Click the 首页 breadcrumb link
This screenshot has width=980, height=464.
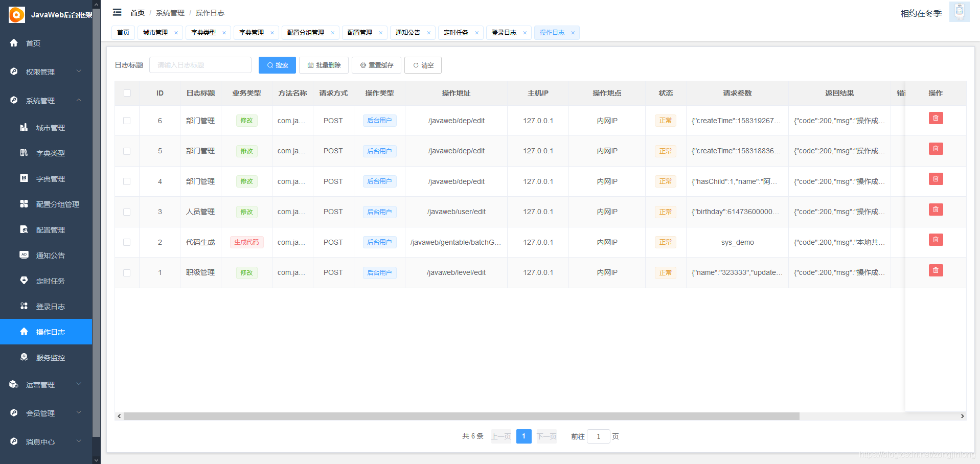coord(138,13)
